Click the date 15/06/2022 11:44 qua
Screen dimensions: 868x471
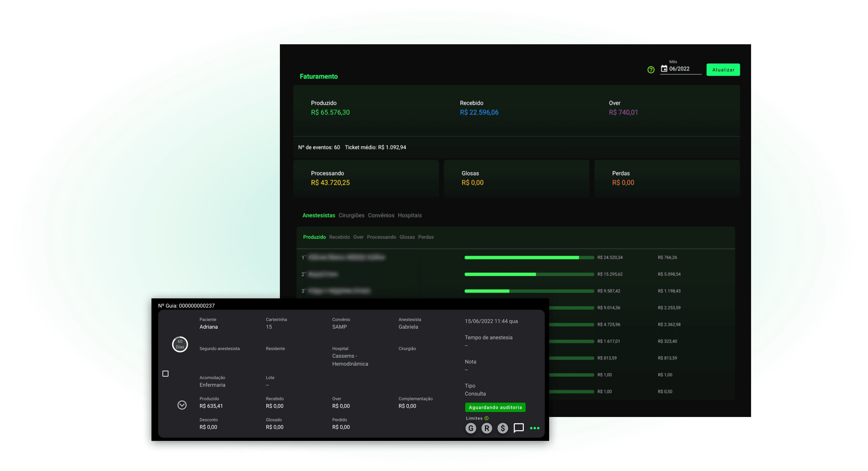[x=491, y=321]
